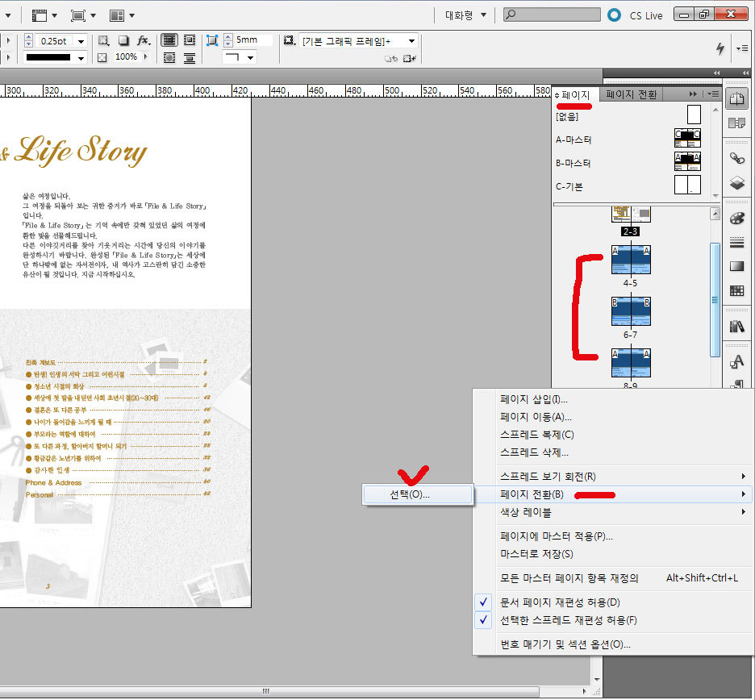Click the drop shadow icon in control bar
Viewport: 755px width, 700px height.
click(123, 40)
